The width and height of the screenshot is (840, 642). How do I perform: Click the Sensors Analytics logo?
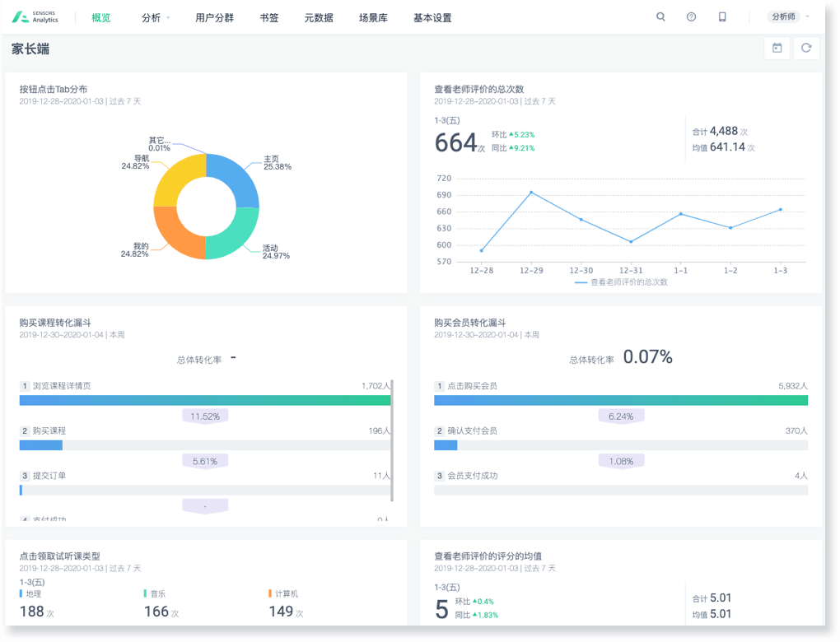pyautogui.click(x=35, y=17)
